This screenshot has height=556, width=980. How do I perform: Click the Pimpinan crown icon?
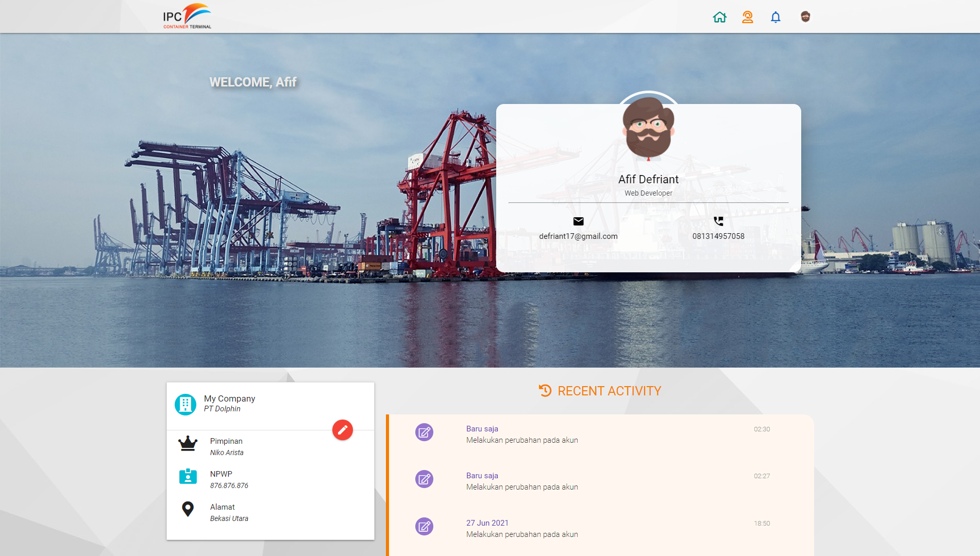tap(188, 443)
